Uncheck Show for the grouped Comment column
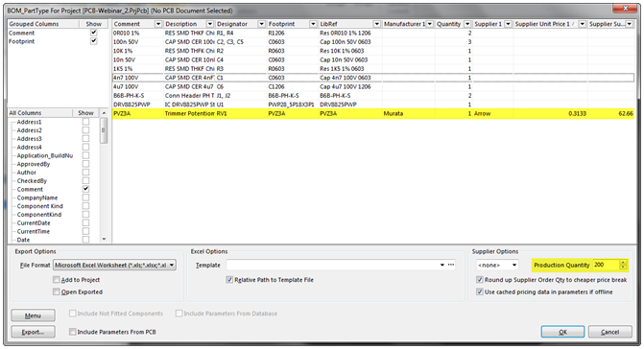Viewport: 644px width, 349px height. (94, 33)
